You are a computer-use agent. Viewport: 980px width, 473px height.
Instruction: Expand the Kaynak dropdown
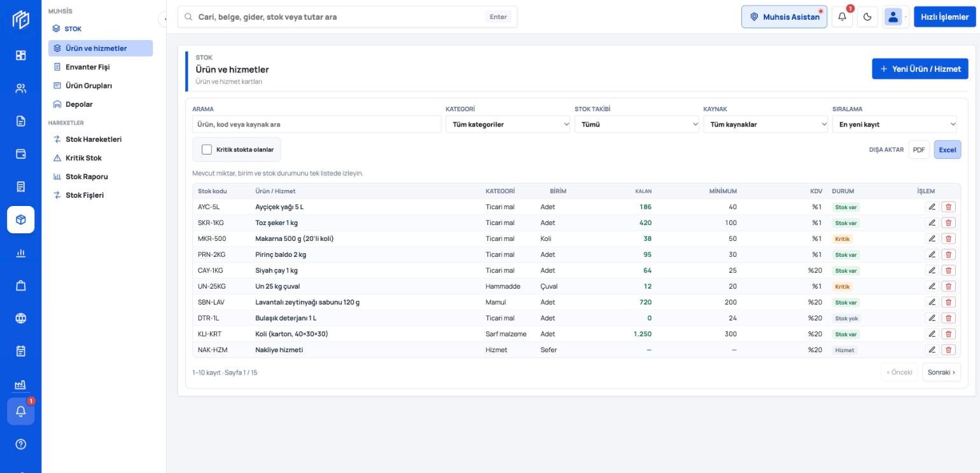[x=766, y=124]
